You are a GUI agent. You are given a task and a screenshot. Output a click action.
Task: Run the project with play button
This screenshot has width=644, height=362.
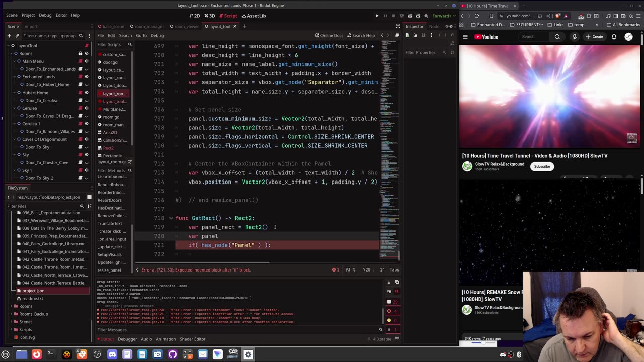click(377, 16)
